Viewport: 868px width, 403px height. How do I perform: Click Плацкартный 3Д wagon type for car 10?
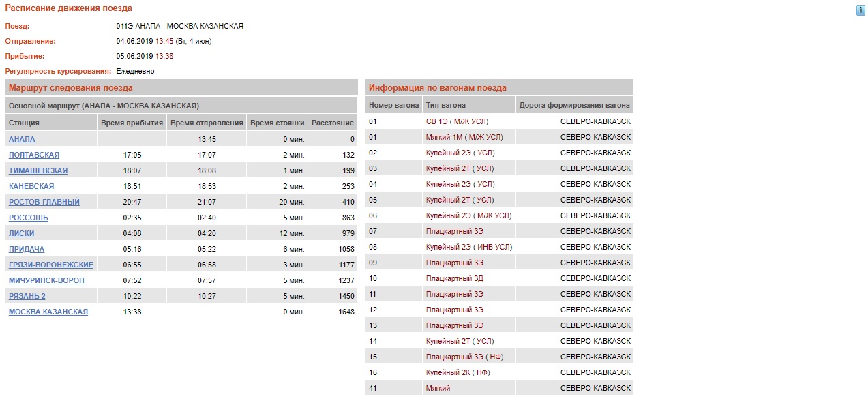click(455, 278)
